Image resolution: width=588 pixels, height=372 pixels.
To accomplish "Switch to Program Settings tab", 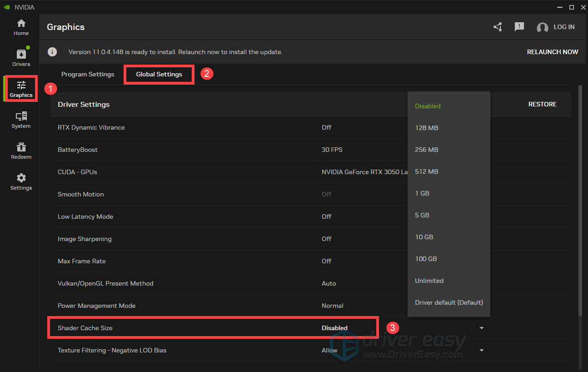I will [88, 74].
